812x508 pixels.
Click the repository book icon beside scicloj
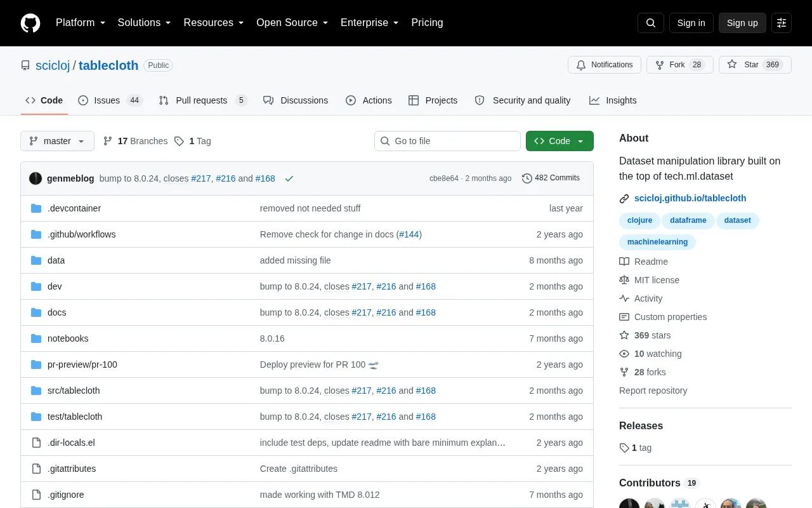click(25, 65)
